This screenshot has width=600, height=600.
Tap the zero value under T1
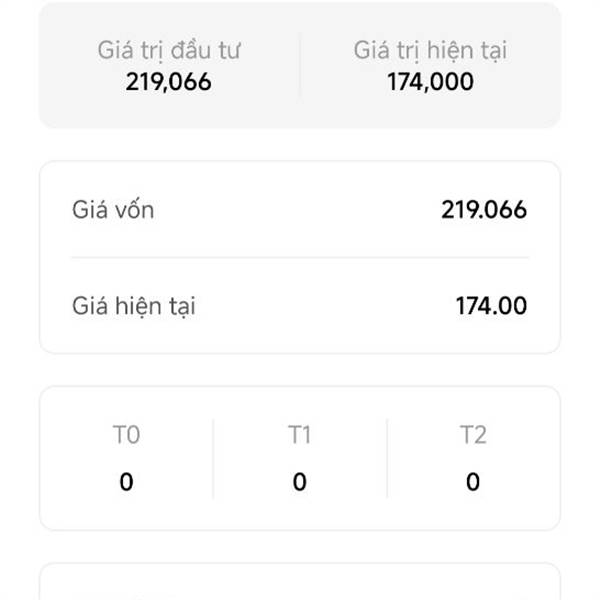click(x=300, y=482)
